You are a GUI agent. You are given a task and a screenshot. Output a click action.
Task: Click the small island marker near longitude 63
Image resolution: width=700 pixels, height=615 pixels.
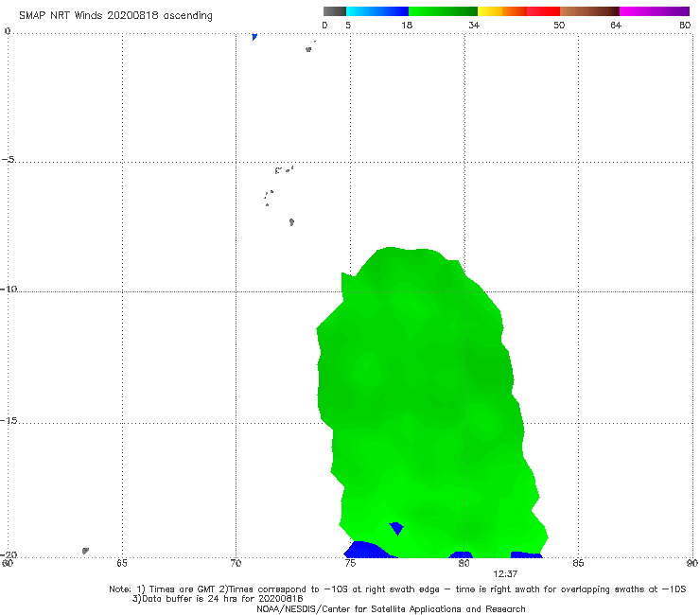pos(85,551)
